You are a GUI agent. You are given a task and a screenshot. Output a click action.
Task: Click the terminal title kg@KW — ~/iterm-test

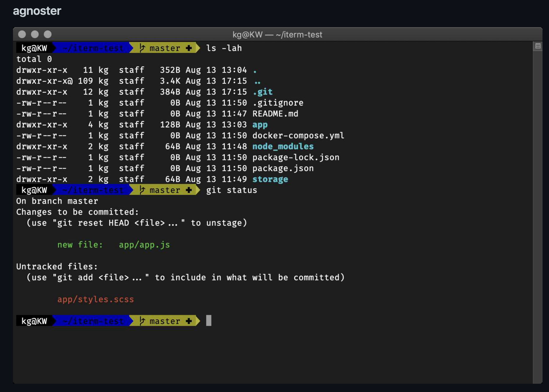pyautogui.click(x=277, y=35)
